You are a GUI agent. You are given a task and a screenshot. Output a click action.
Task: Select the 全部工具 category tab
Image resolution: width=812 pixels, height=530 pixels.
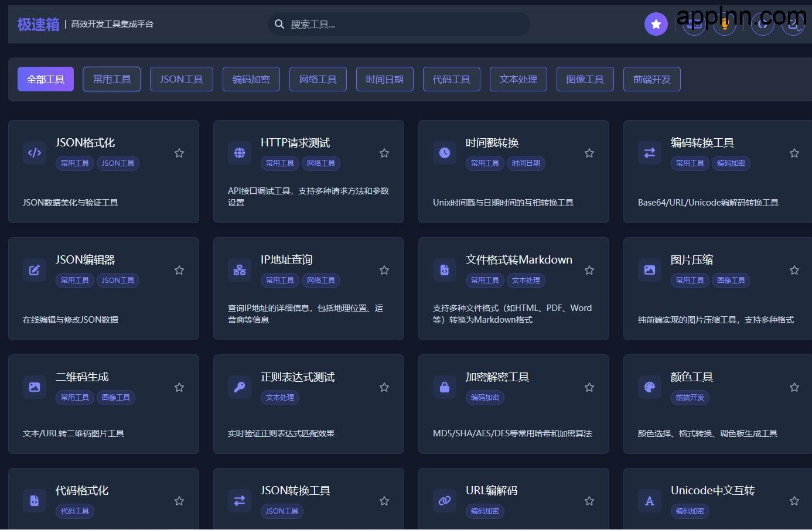[46, 79]
